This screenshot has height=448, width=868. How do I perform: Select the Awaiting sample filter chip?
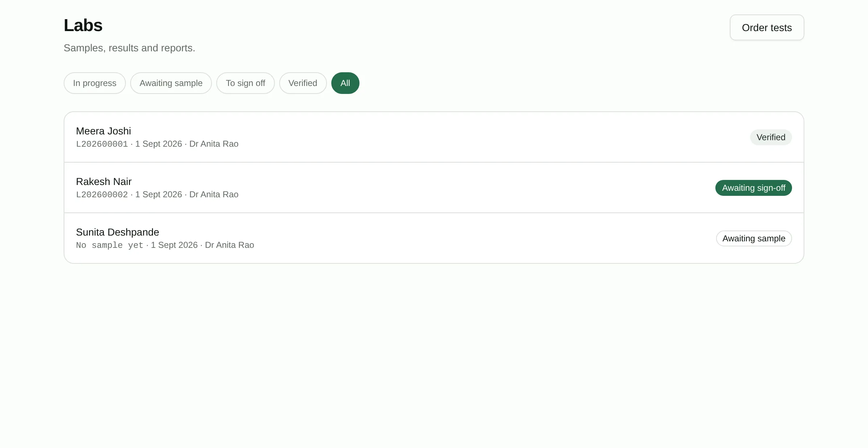tap(171, 83)
